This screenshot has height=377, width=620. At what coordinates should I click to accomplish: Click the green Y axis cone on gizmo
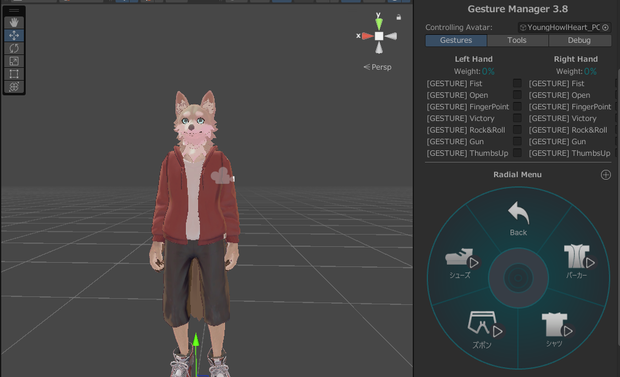379,24
